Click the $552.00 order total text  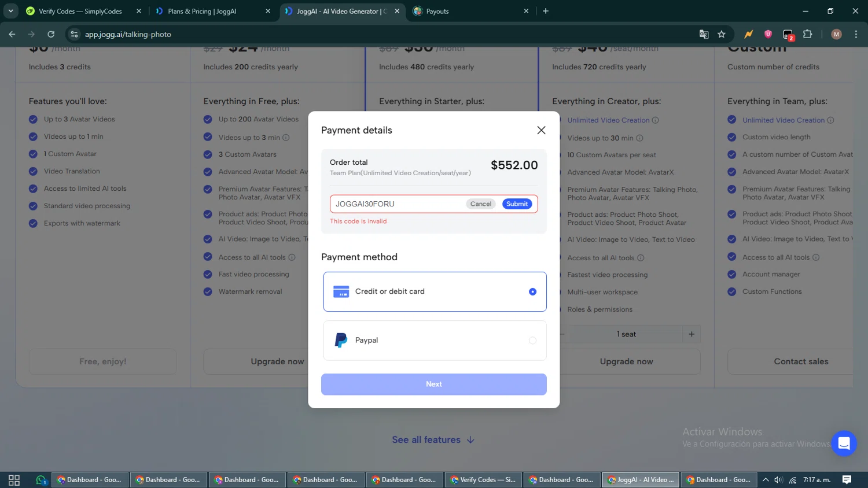pos(514,165)
